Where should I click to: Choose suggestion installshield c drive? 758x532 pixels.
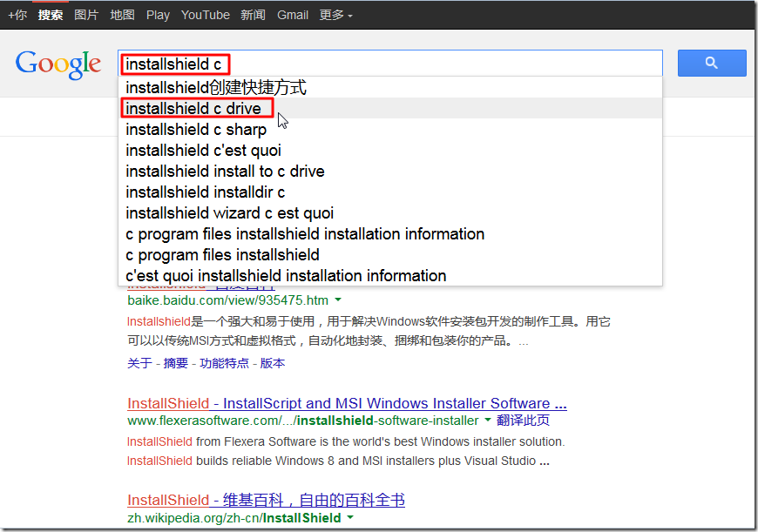(x=390, y=108)
